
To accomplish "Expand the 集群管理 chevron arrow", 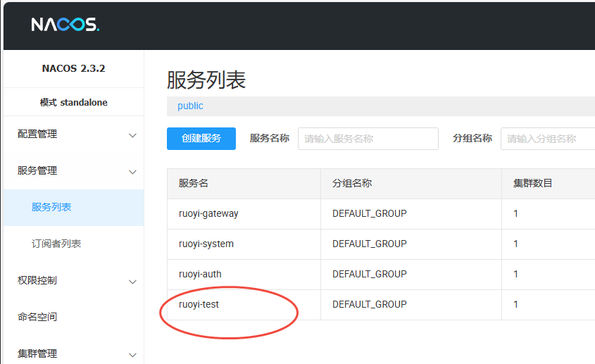I will (132, 354).
